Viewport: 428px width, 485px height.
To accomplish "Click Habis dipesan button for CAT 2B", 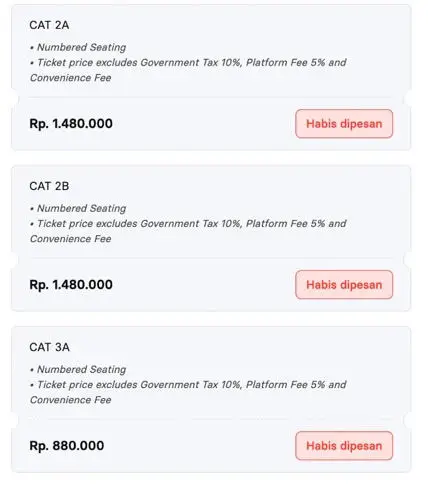I will (x=344, y=285).
